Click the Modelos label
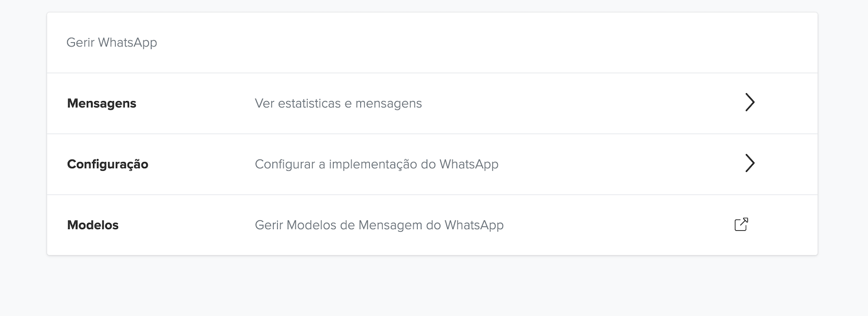Screen dimensions: 868x316 (x=93, y=225)
